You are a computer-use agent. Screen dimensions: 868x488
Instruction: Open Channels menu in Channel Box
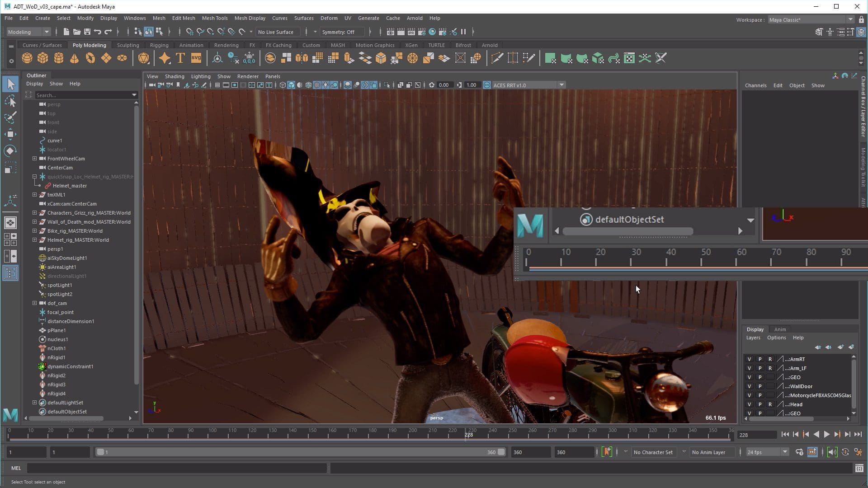tap(755, 85)
